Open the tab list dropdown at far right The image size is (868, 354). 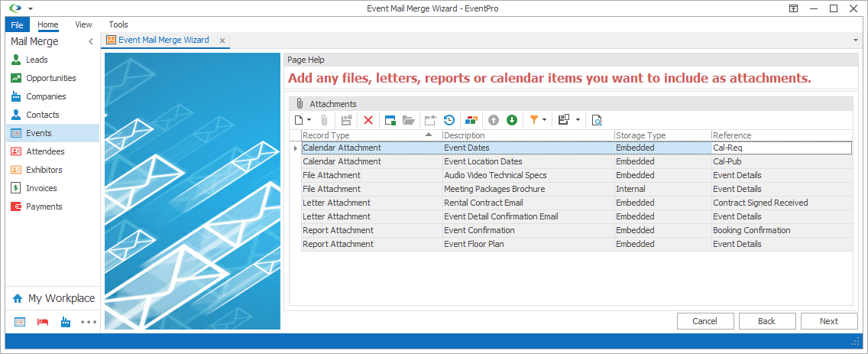(x=856, y=41)
